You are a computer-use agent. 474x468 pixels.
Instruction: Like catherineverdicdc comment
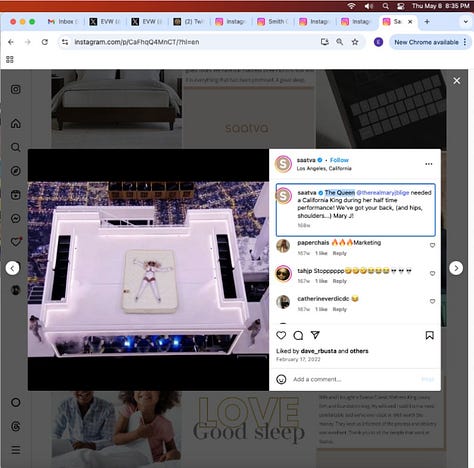point(432,301)
